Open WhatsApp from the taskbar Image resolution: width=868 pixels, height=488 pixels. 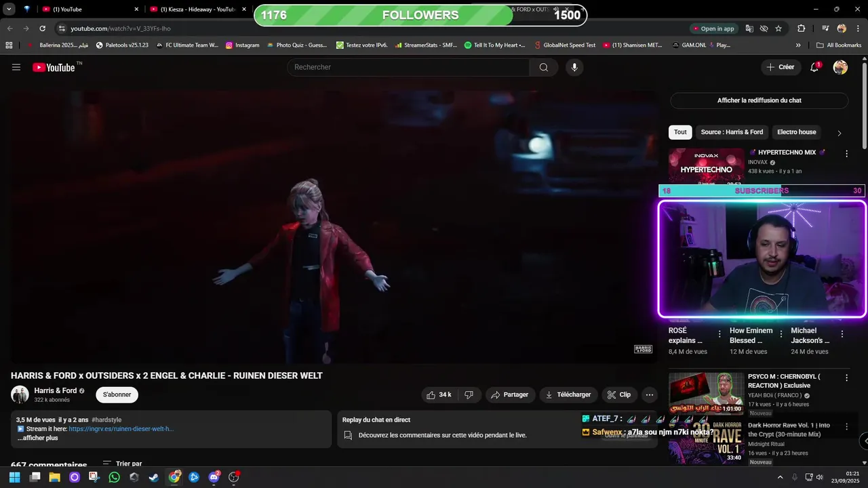click(x=114, y=477)
